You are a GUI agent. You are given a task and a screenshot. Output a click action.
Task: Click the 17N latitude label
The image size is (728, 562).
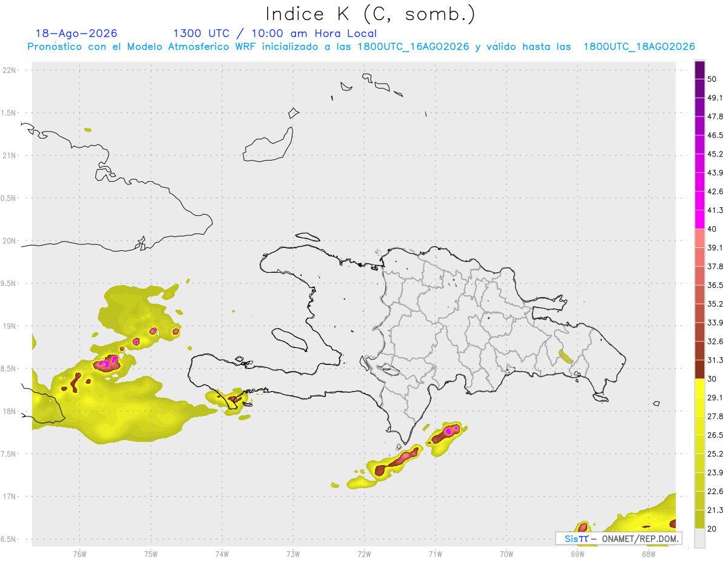pos(10,497)
